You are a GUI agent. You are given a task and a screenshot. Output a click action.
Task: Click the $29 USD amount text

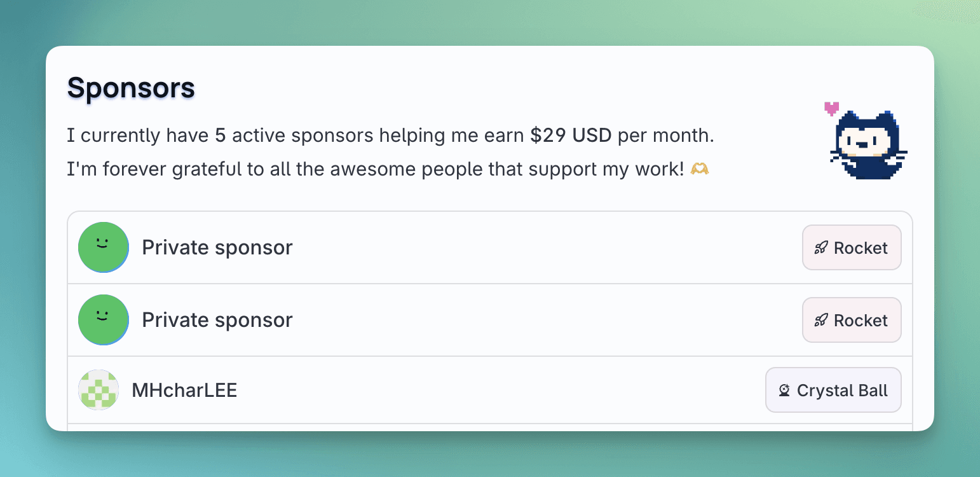[x=571, y=135]
